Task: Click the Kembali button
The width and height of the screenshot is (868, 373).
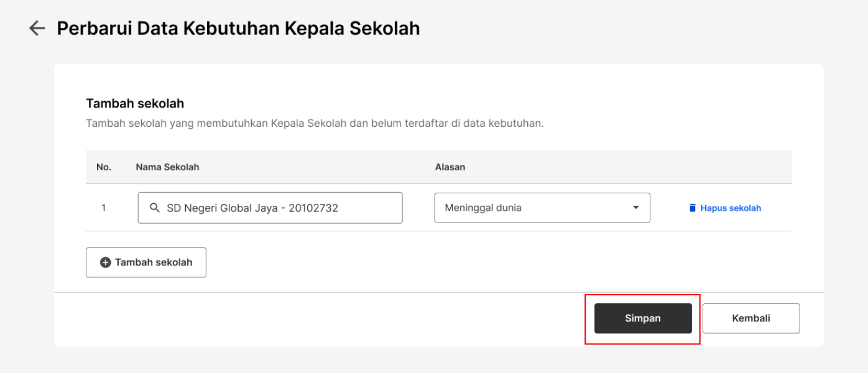Action: coord(751,318)
